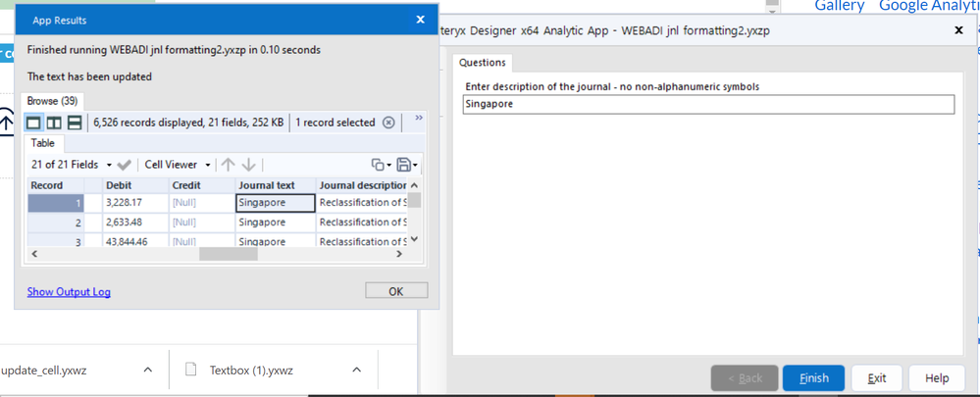Switch to side-by-side split view icon

[x=54, y=123]
